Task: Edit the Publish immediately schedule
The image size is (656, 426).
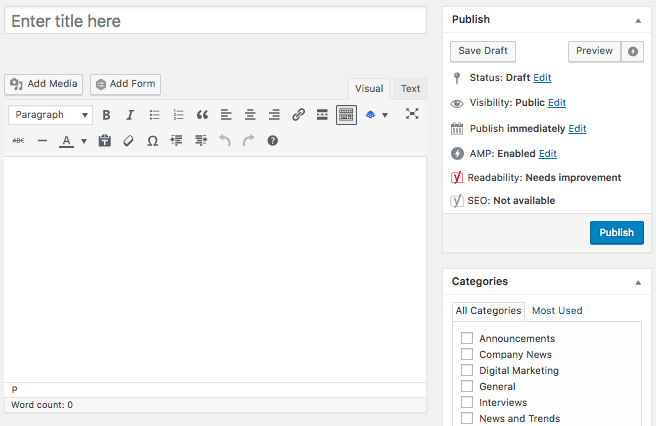Action: (577, 128)
